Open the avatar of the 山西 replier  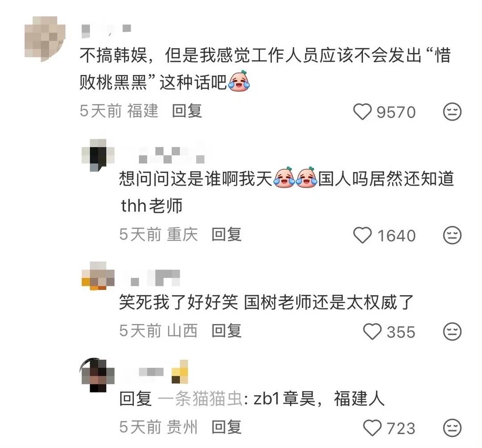point(98,276)
